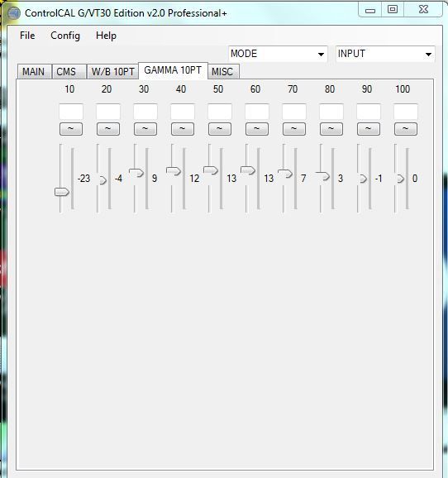The width and height of the screenshot is (448, 478).
Task: Click the input field under column 30
Action: coord(145,112)
